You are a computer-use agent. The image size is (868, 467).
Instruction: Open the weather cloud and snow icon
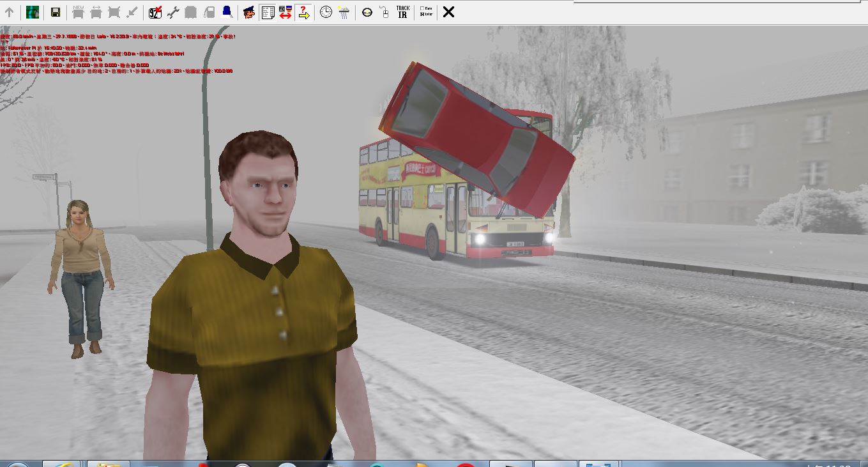click(344, 12)
